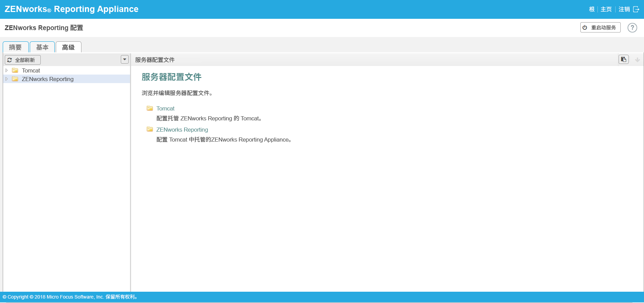Click the 根 link in header
The width and height of the screenshot is (644, 303).
pos(592,9)
